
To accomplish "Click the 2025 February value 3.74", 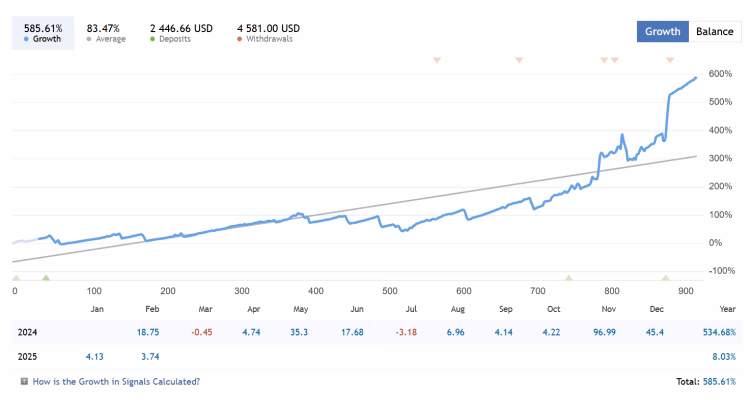I will pos(150,357).
